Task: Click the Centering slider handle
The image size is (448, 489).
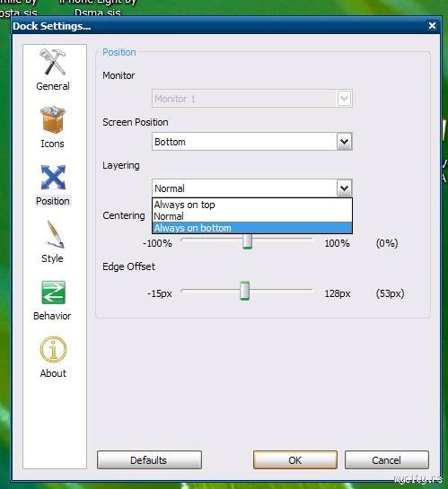Action: point(248,241)
